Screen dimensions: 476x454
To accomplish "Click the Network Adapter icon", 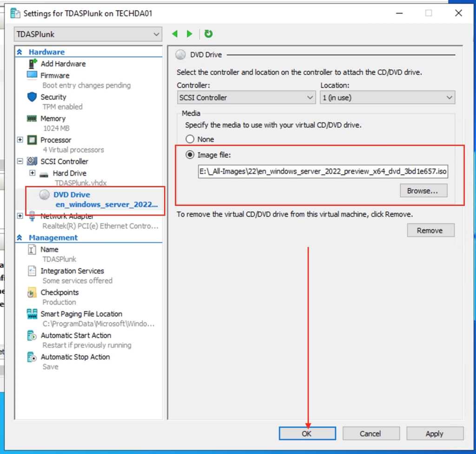I will pos(32,216).
